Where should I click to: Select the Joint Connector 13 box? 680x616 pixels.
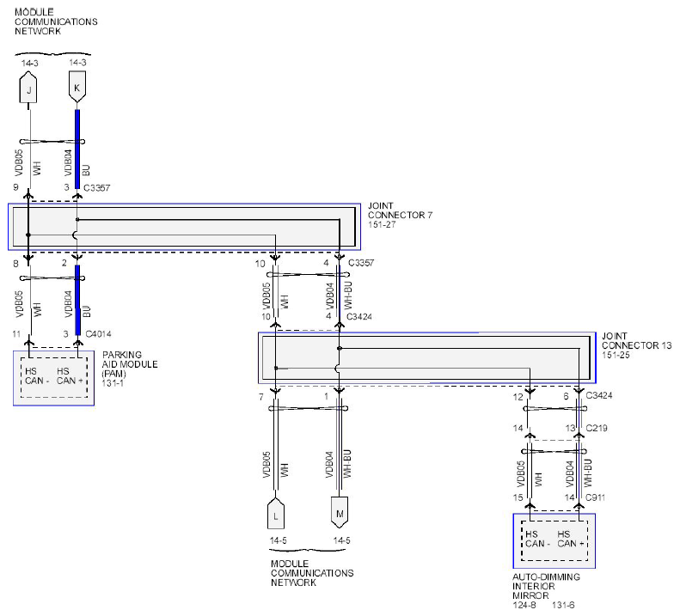tap(426, 357)
